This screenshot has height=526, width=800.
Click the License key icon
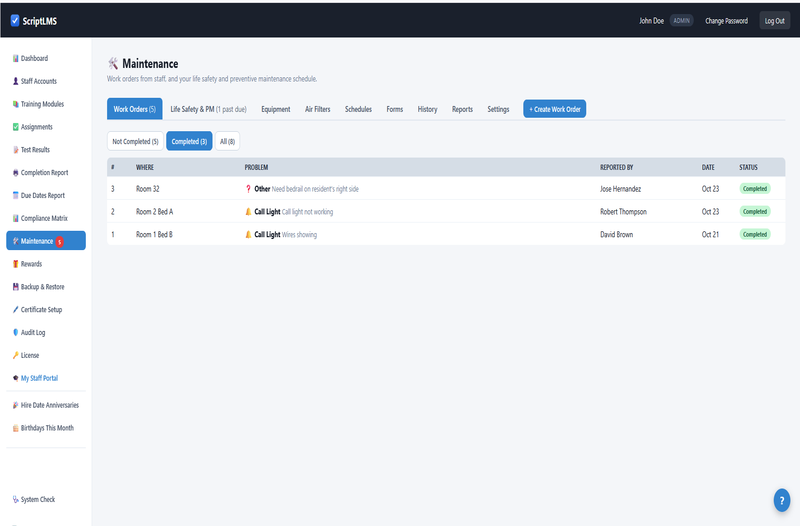15,355
